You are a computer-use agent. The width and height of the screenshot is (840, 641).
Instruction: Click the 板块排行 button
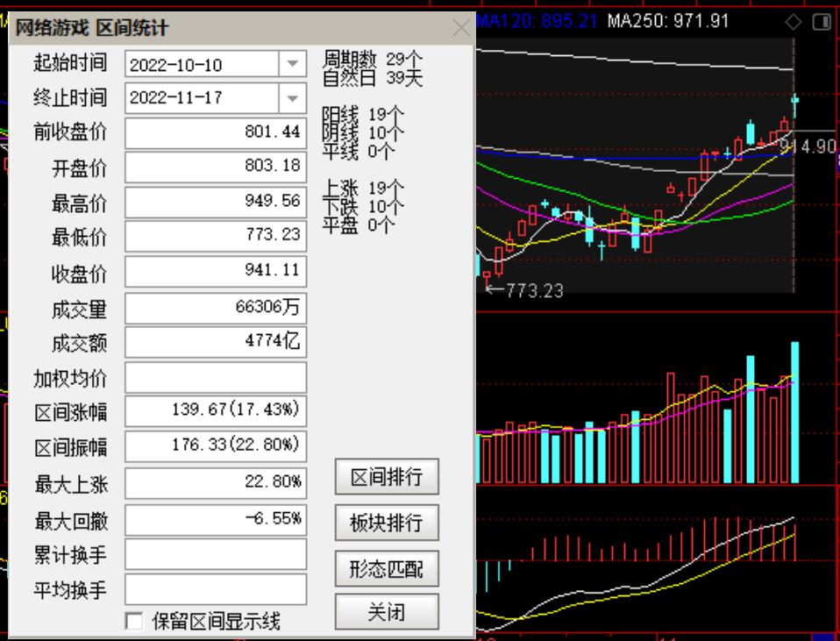coord(387,523)
